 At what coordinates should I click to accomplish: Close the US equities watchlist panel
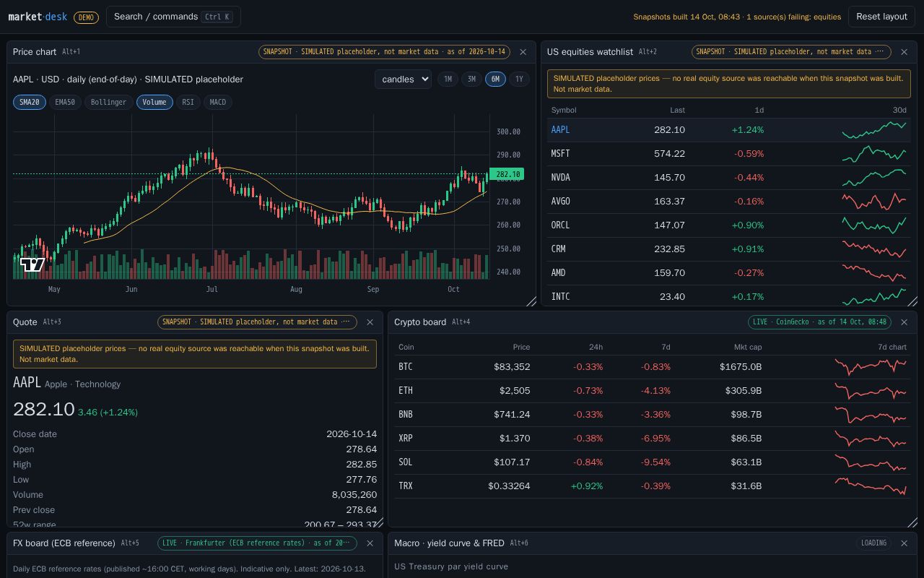(905, 52)
